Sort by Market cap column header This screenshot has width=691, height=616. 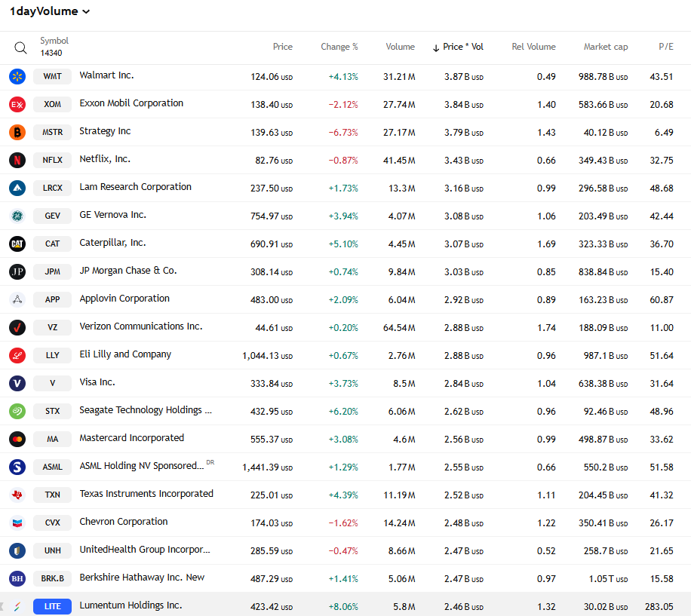click(x=606, y=47)
